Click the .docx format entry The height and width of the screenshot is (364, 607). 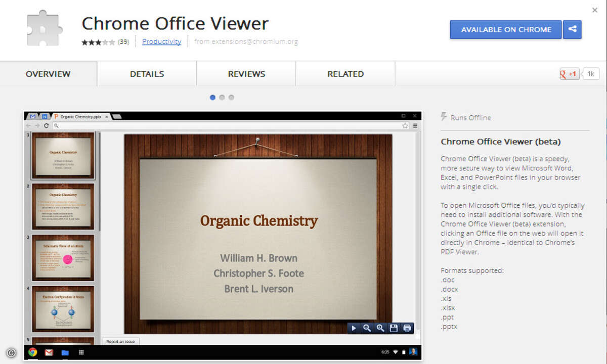449,289
